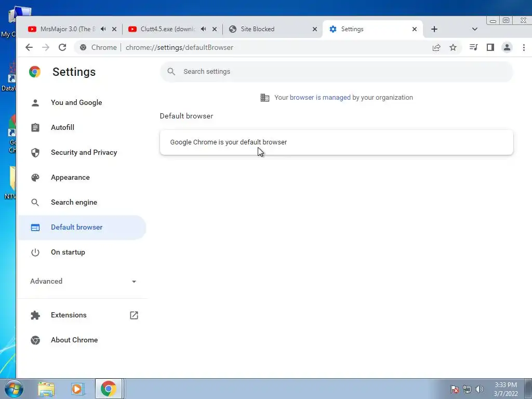
Task: Click the Chrome site info chip in address bar
Action: point(98,47)
